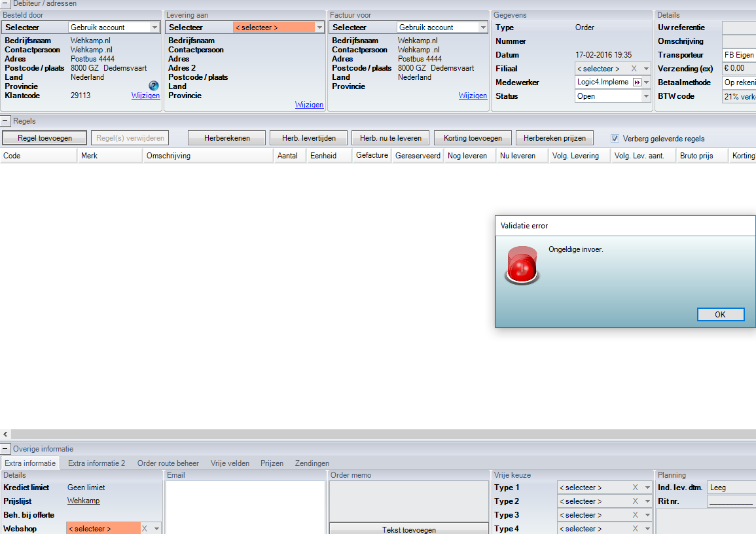Image resolution: width=756 pixels, height=534 pixels.
Task: Open the Type 2 dropdown arrow
Action: coord(647,501)
